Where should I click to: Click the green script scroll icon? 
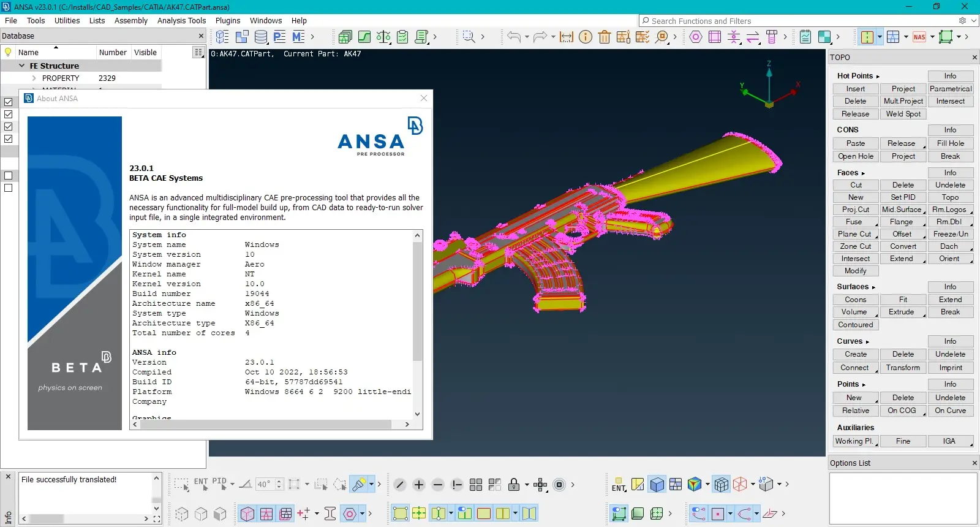click(421, 37)
